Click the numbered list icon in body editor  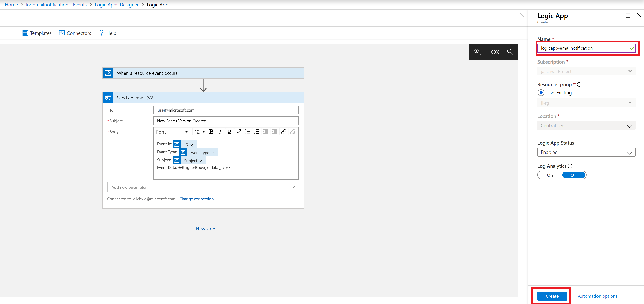coord(256,132)
